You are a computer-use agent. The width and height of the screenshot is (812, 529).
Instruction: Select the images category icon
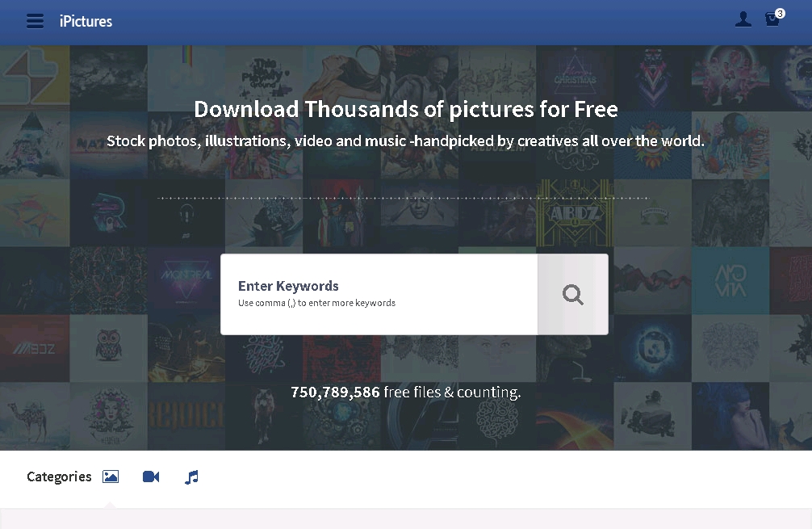click(111, 477)
